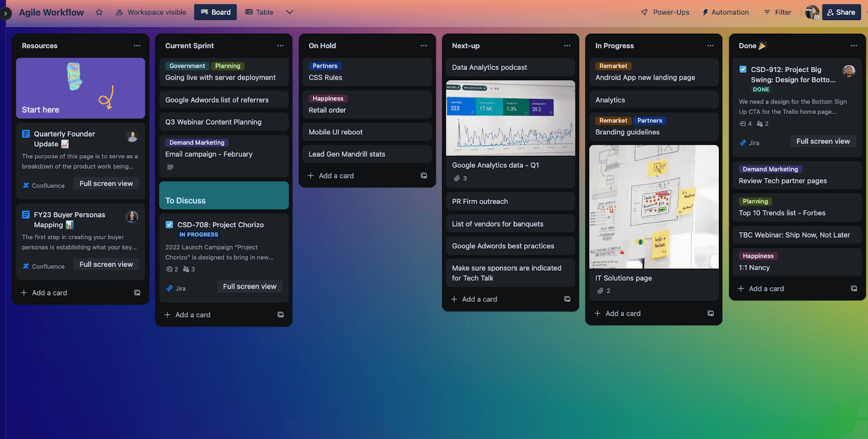868x439 pixels.
Task: Click members count icon on Project Chorizo card
Action: (x=186, y=269)
